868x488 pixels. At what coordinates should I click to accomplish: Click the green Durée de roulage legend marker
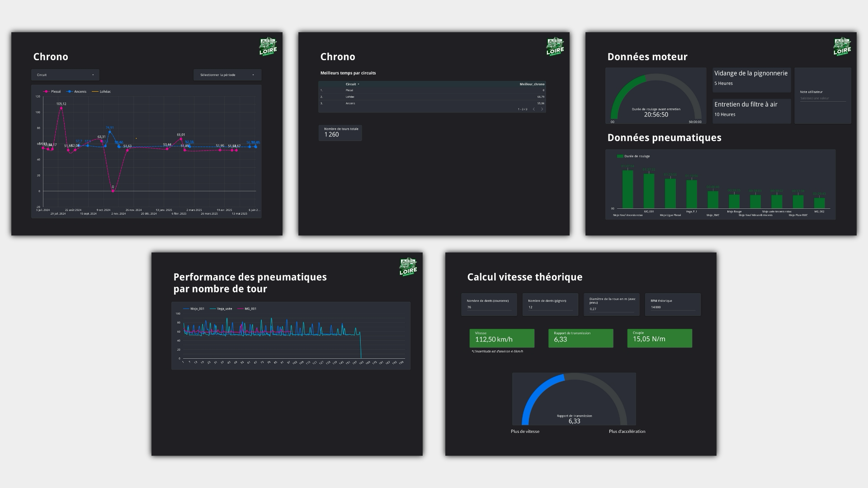620,156
